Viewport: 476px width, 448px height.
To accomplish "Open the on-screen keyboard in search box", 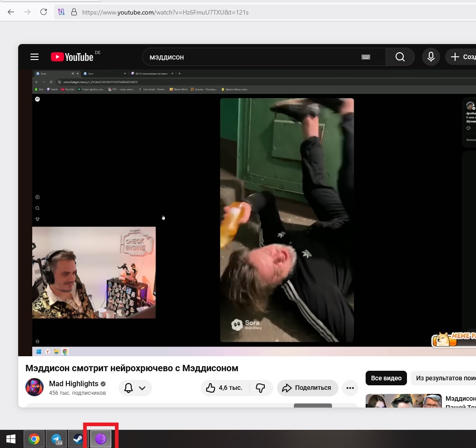I will point(366,57).
